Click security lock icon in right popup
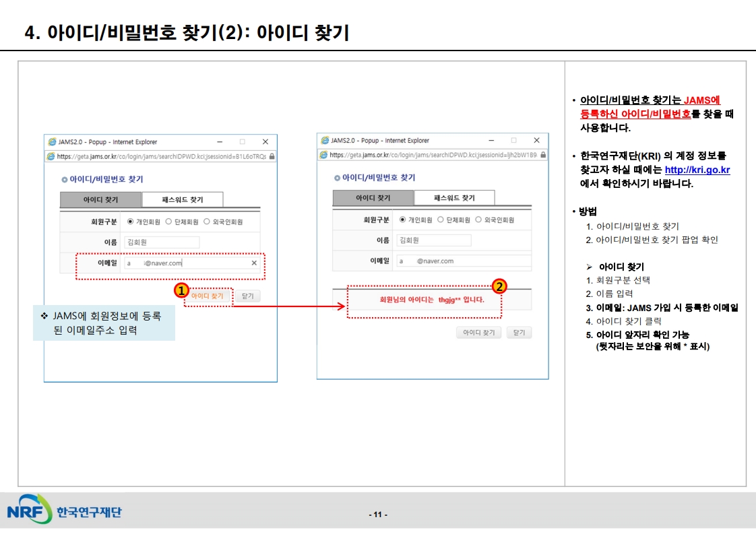 click(543, 155)
